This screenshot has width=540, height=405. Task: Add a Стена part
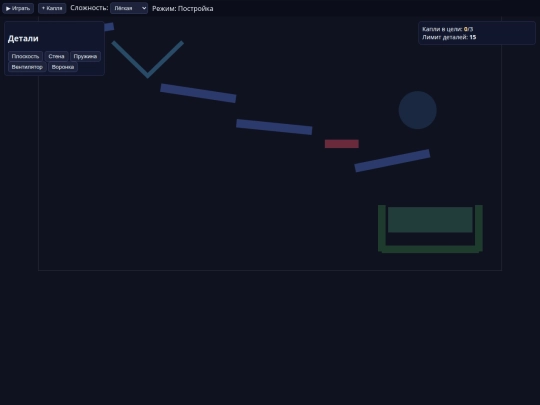(56, 56)
